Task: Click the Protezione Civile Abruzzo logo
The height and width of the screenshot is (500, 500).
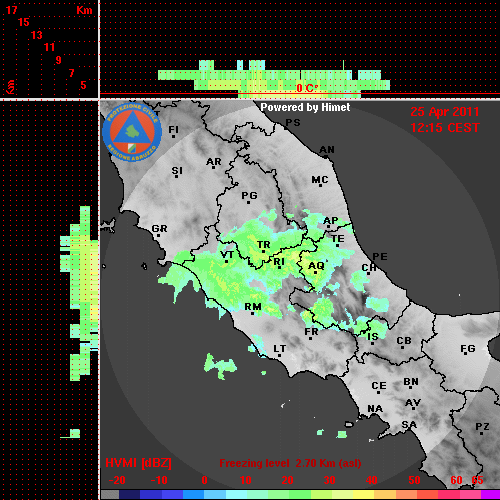Action: click(132, 132)
